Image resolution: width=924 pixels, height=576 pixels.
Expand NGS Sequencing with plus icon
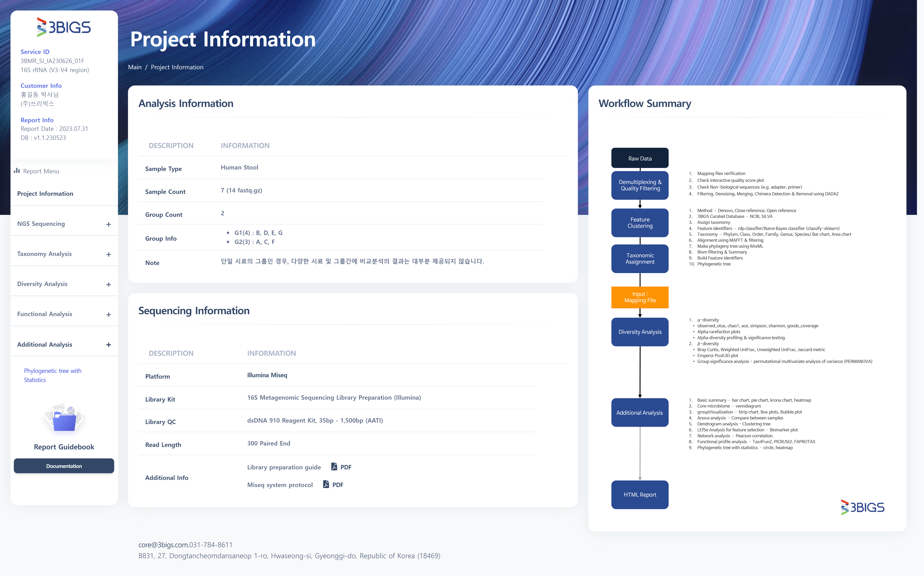[x=109, y=224]
